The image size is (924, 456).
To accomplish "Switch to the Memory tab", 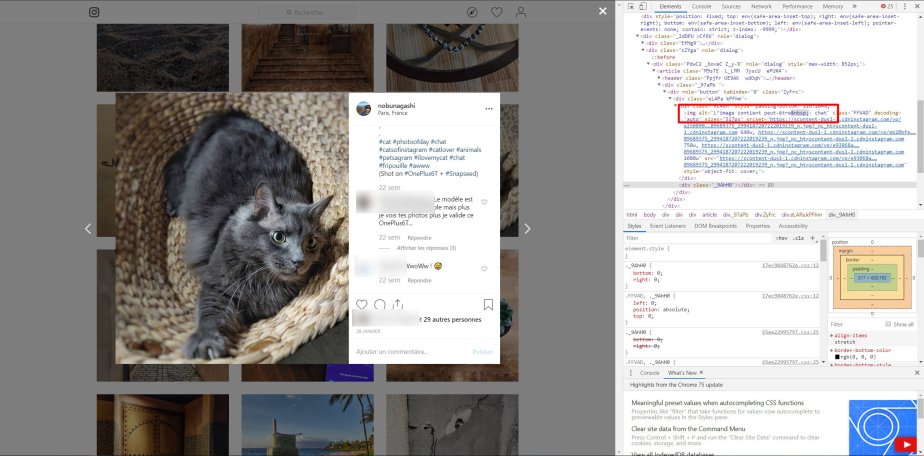I will click(833, 6).
